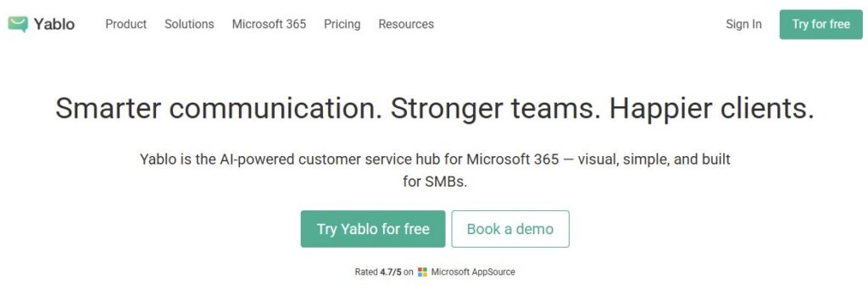Viewport: 868px width, 307px height.
Task: Click the AI-powered customer service hub sentence
Action: point(435,159)
